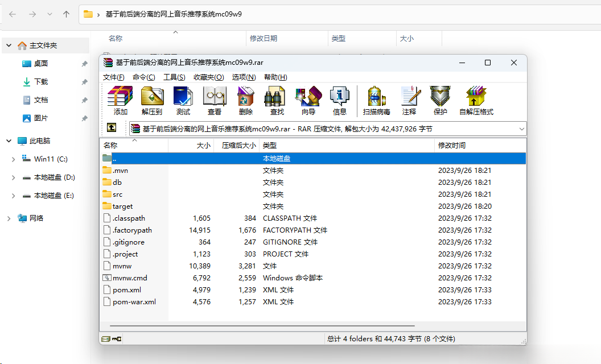Sort WinRAR list by 类型 column
The width and height of the screenshot is (601, 364).
pos(347,146)
